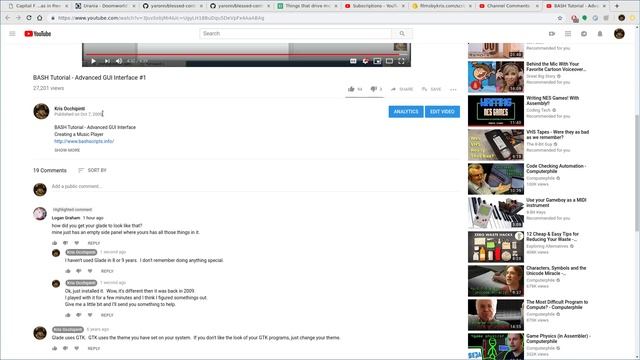Play the video with the play button
The image size is (640, 360).
[93, 61]
